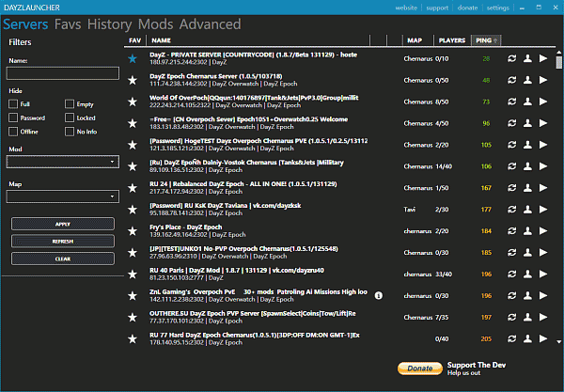Show players on ZnL Gaming's Overpoch PvE
Viewport: 564px width, 392px height.
527,295
